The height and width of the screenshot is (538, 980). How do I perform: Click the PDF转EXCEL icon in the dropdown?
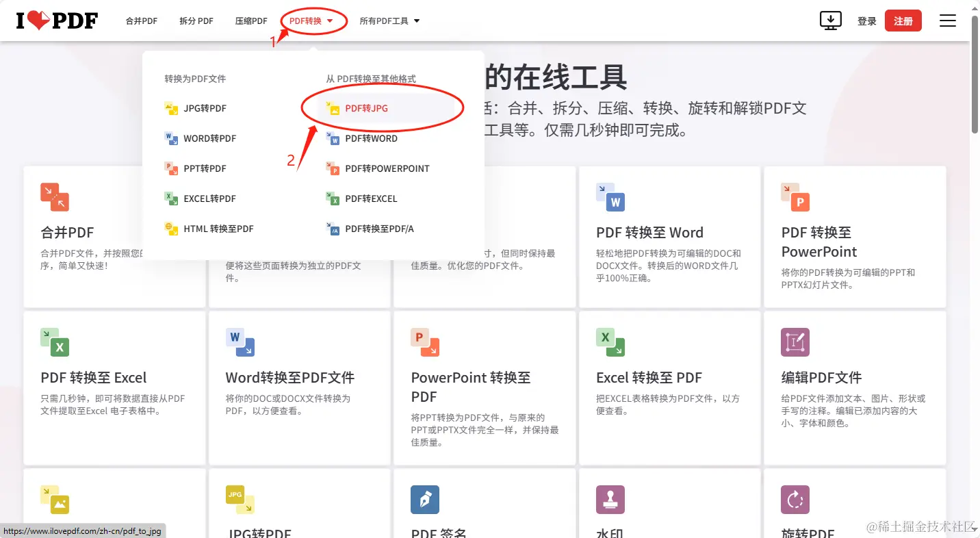tap(333, 198)
